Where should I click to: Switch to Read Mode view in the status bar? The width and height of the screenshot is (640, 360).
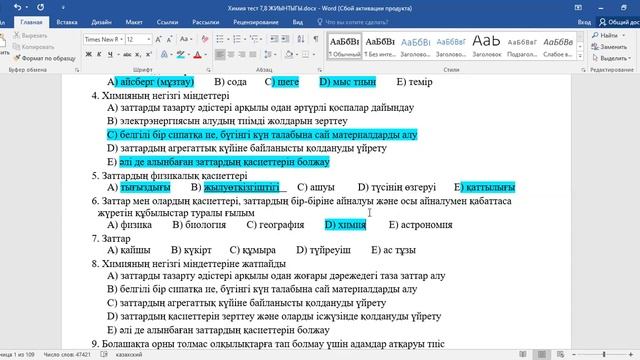pos(523,354)
